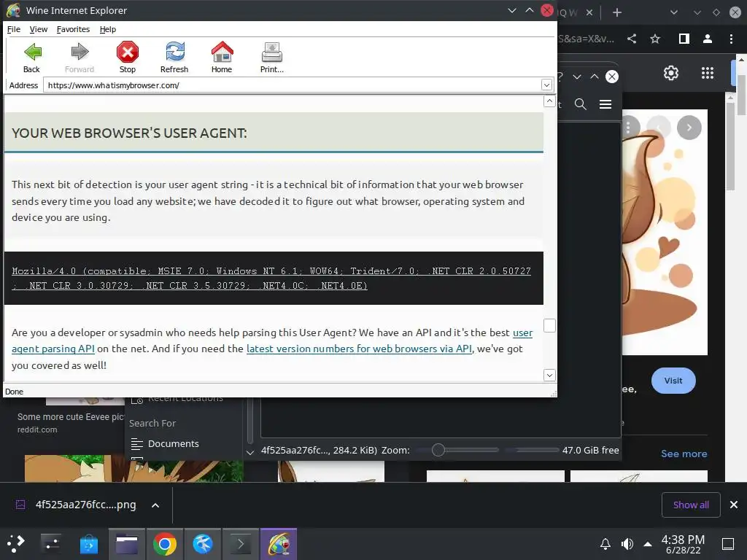Viewport: 747px width, 560px height.
Task: Open system settings from the taskbar
Action: pyautogui.click(x=50, y=543)
